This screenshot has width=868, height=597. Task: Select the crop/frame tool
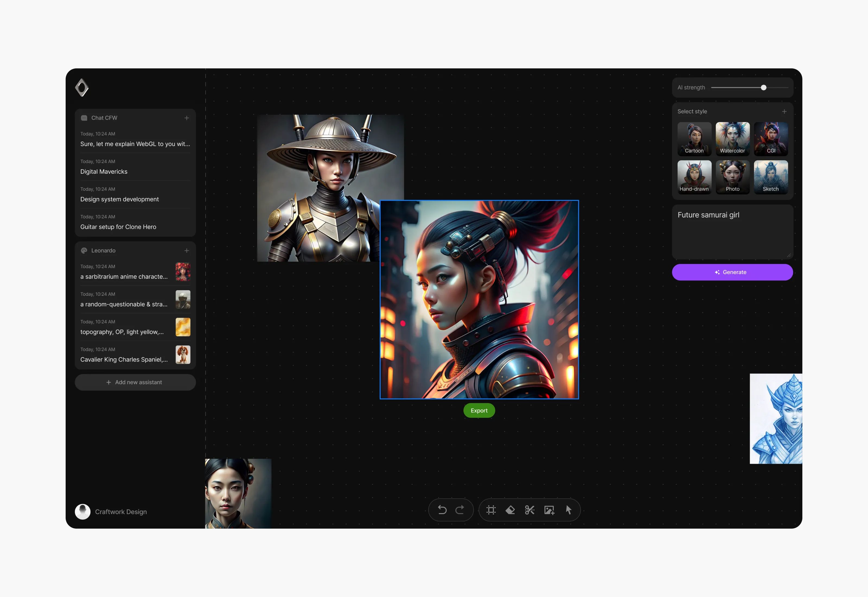[x=491, y=510]
